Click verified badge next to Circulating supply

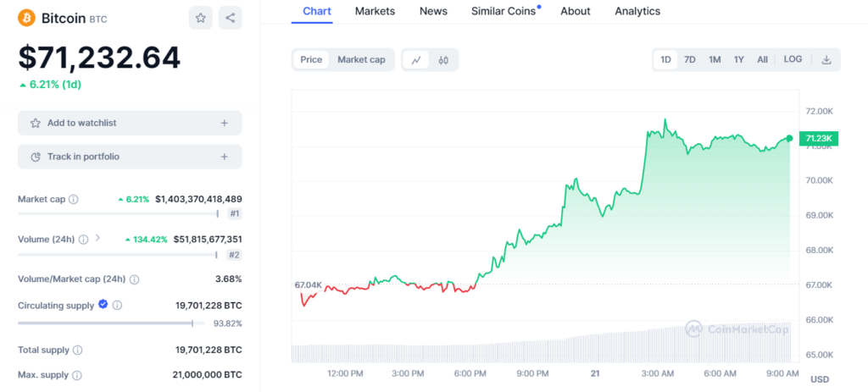(103, 304)
